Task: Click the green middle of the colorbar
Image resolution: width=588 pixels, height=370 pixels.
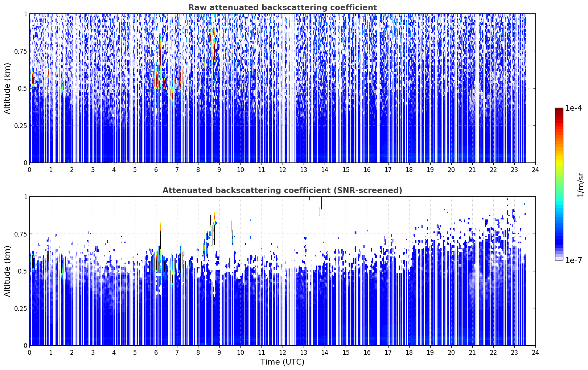Action: (559, 184)
